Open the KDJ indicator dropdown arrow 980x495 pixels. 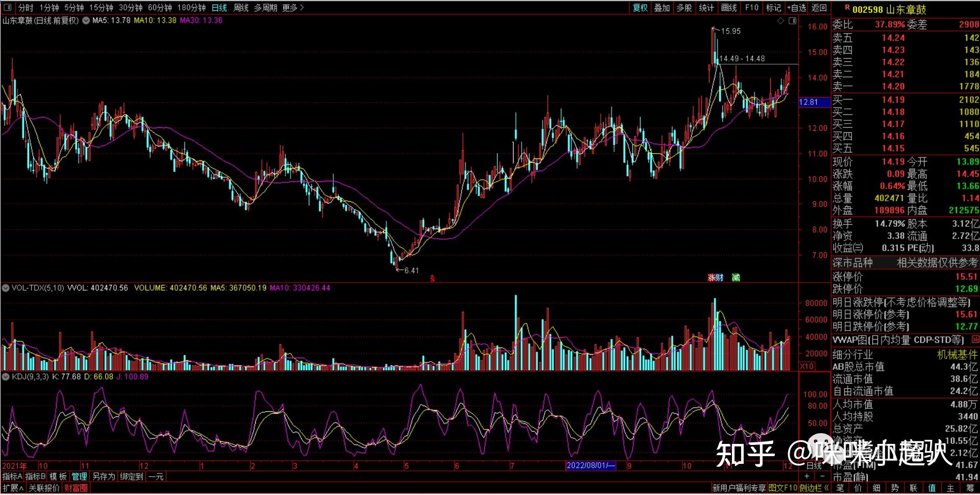(6, 377)
